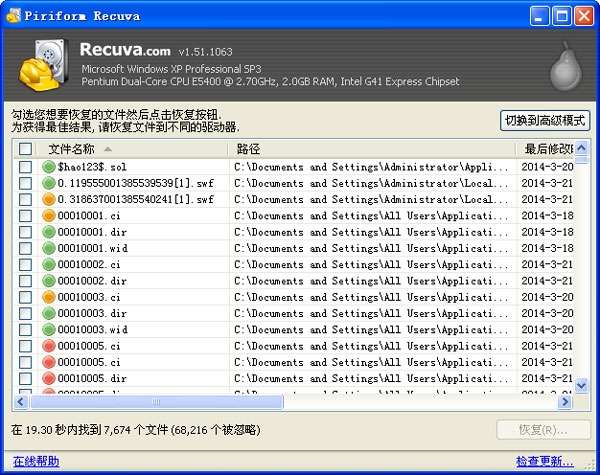Click the path cell of 00010001.ci
Screen dimensions: 600x475
click(371, 215)
